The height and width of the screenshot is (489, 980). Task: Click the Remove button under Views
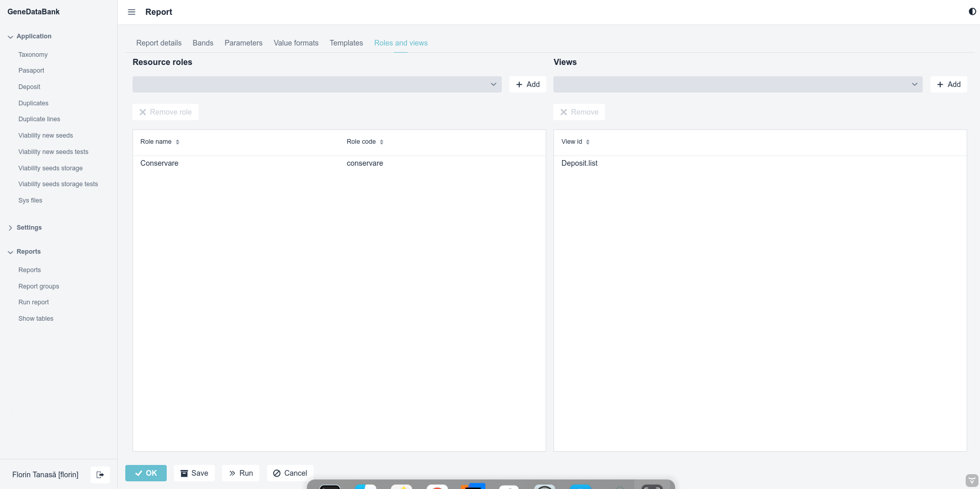point(579,112)
